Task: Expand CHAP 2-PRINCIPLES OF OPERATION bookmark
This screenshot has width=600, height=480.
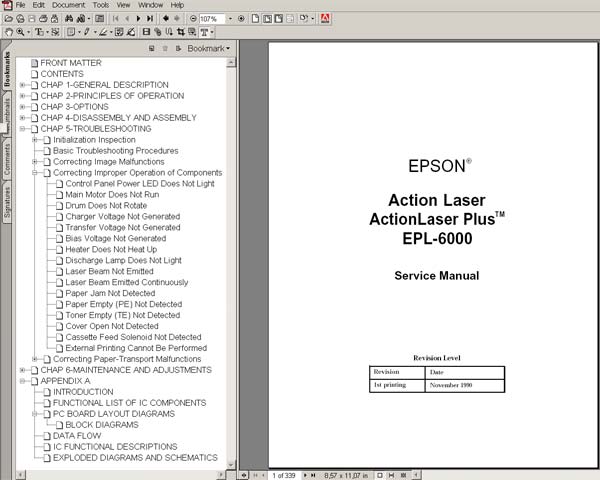Action: [23, 96]
